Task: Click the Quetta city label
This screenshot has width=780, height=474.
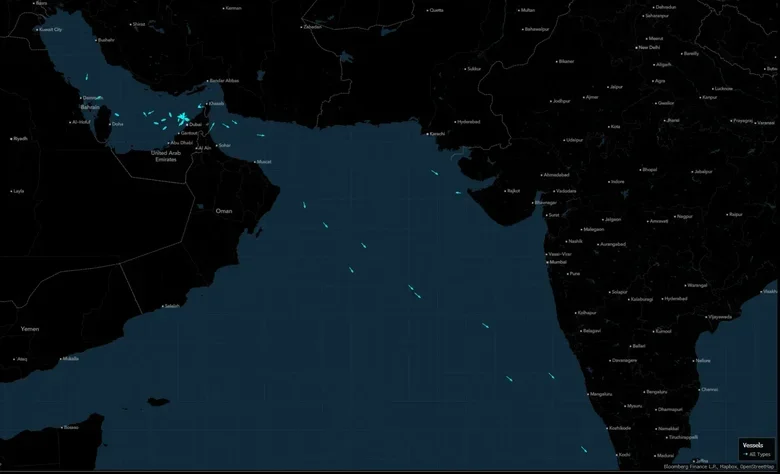Action: point(435,10)
